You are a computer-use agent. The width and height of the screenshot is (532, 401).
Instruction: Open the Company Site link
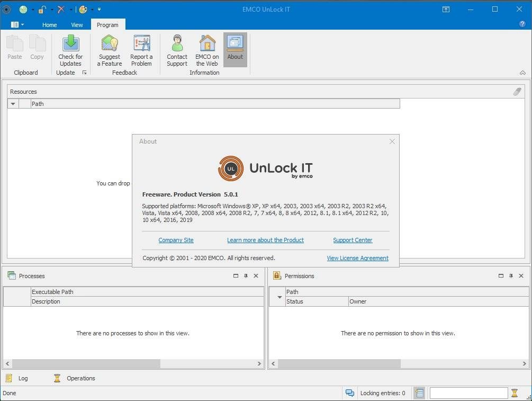(x=176, y=240)
